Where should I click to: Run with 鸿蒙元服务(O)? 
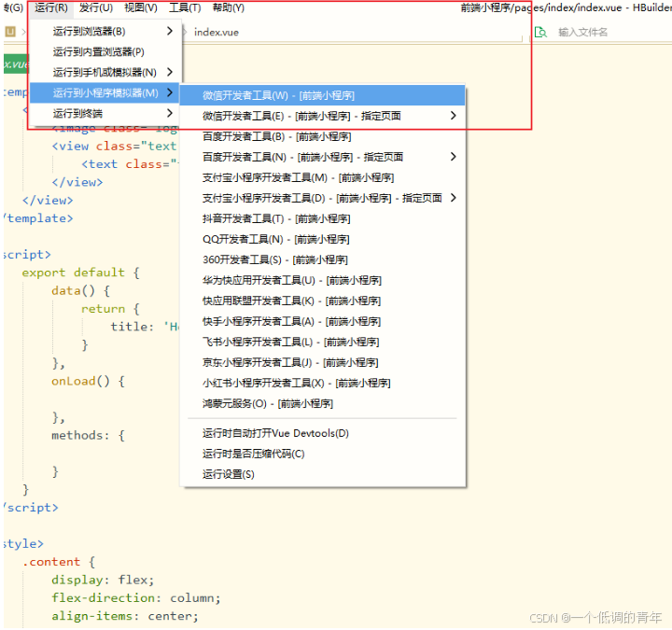pyautogui.click(x=322, y=404)
